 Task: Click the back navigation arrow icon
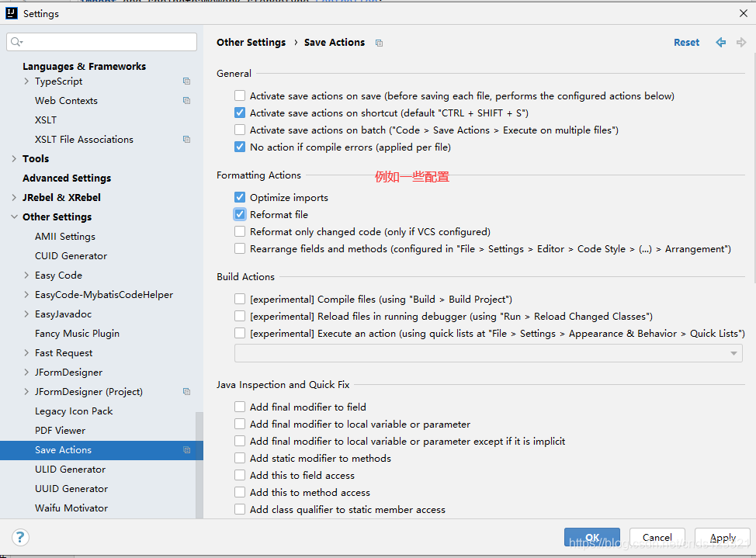720,43
